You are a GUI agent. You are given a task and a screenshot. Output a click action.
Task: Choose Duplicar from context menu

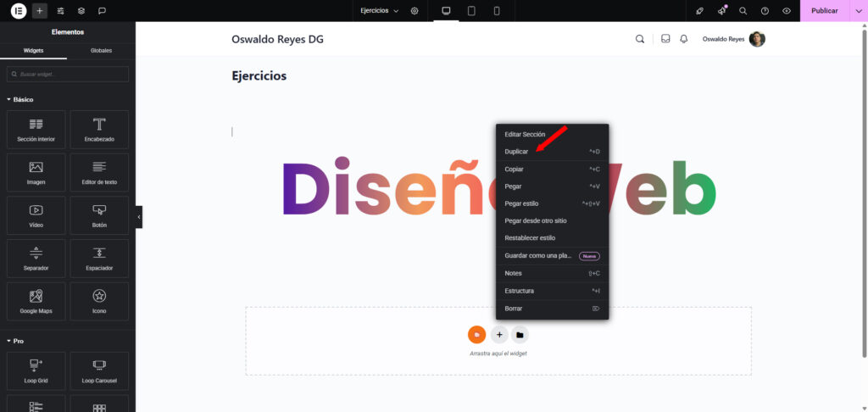pyautogui.click(x=516, y=152)
